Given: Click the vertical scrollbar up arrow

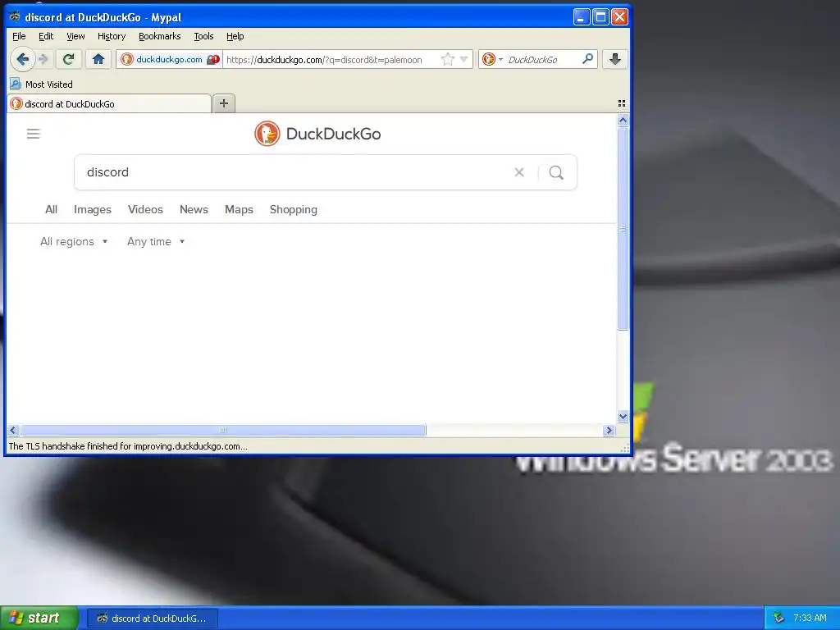Looking at the screenshot, I should [x=623, y=121].
